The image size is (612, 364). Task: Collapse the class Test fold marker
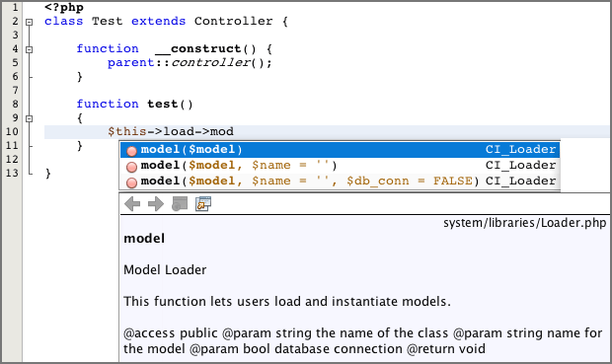coord(29,22)
